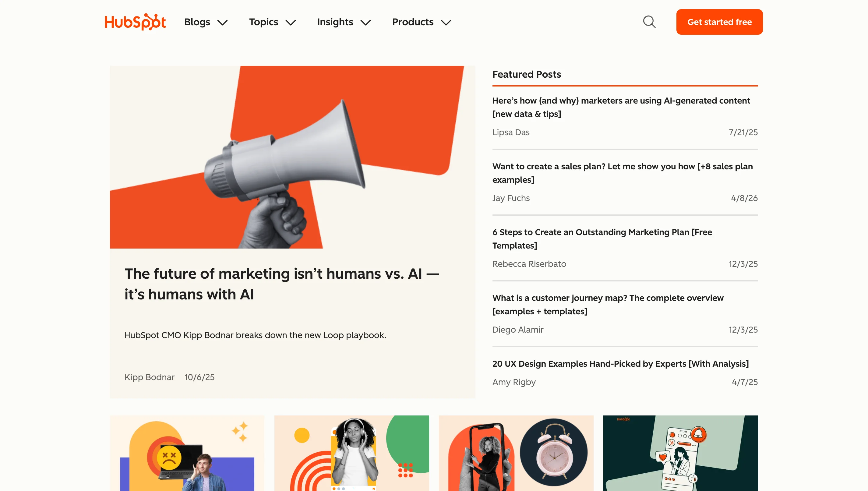
Task: Click the 'Featured Posts' heading
Action: pos(527,74)
